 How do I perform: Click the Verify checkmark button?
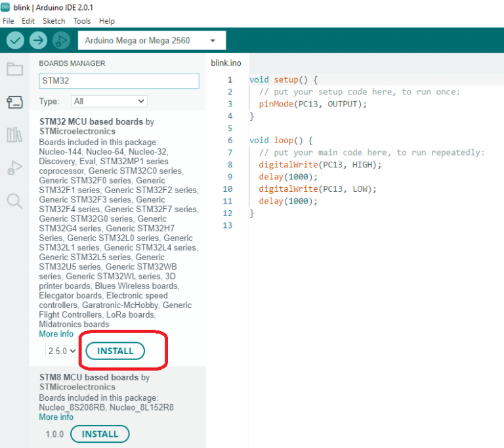click(15, 40)
